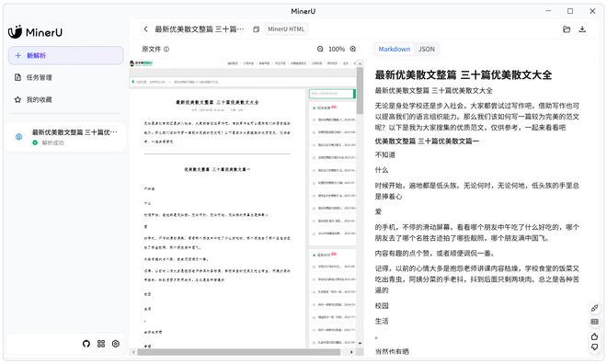607x364 pixels.
Task: Maximize the MinerU window
Action: [570, 11]
